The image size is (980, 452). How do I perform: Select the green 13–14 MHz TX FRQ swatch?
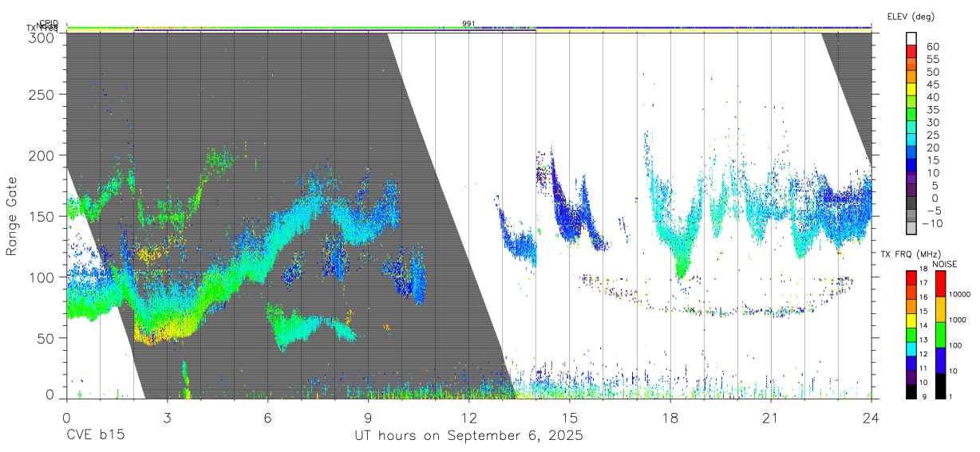click(x=911, y=335)
